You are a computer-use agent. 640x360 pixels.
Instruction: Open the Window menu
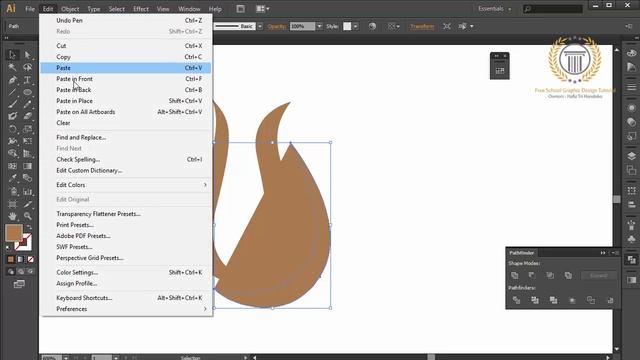tap(189, 9)
